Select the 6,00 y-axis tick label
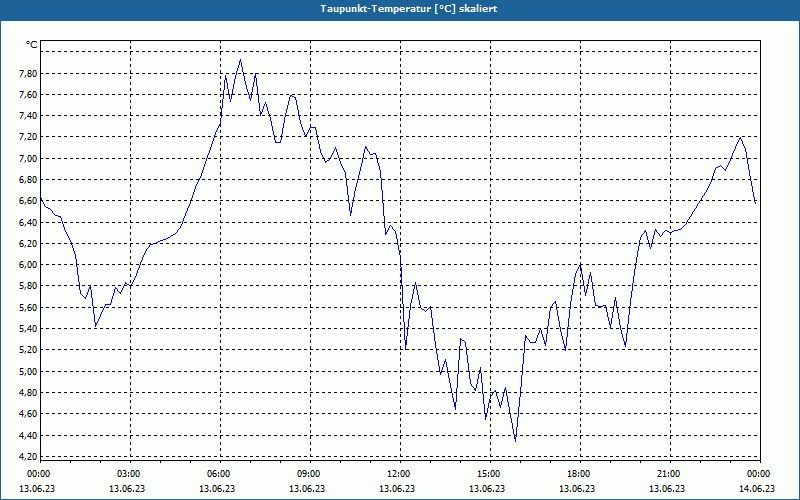Screen dimensions: 800x500 point(28,265)
